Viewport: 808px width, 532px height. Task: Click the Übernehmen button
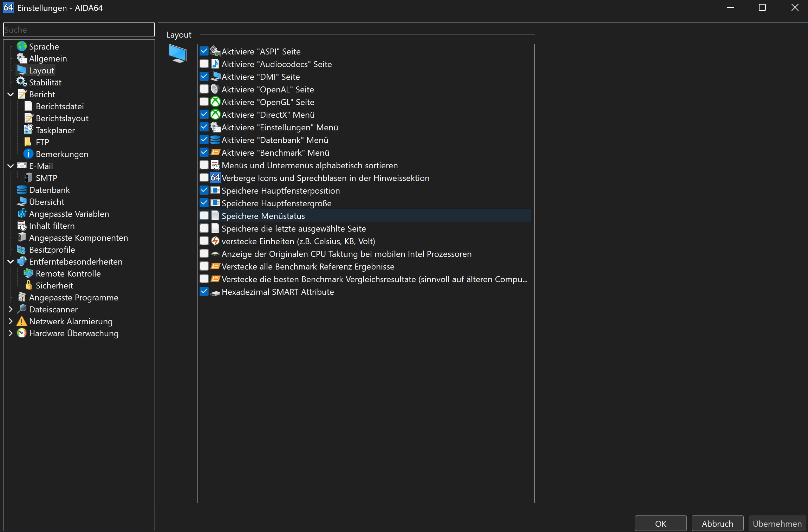point(777,524)
